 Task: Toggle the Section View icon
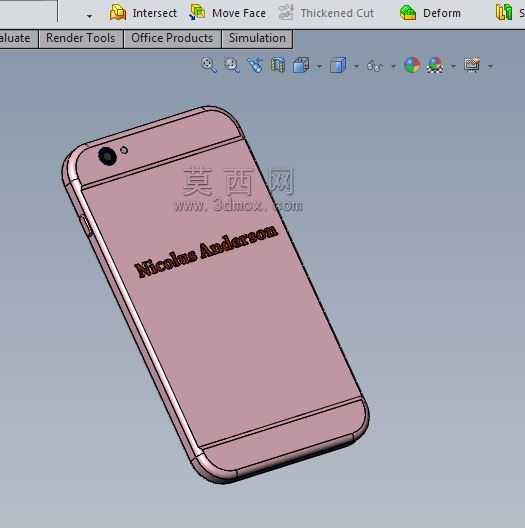(x=278, y=65)
